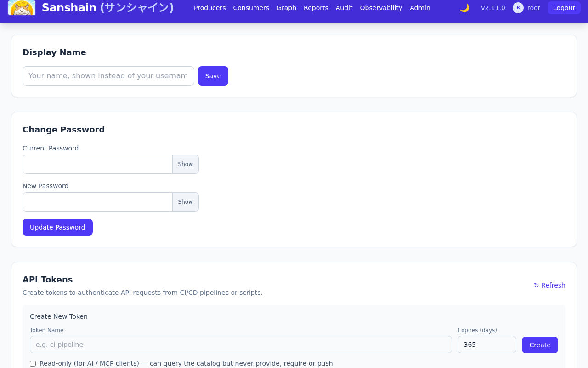Go to the Graph page

tap(286, 8)
